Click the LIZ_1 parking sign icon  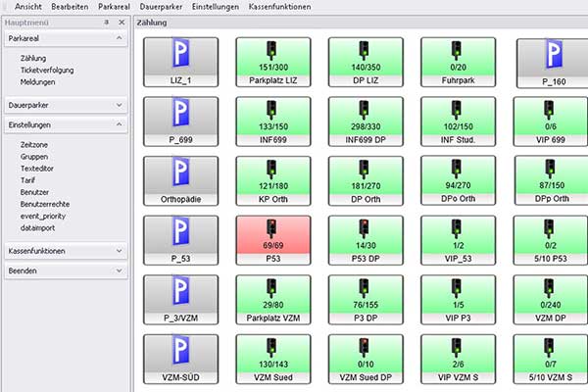[x=179, y=57]
